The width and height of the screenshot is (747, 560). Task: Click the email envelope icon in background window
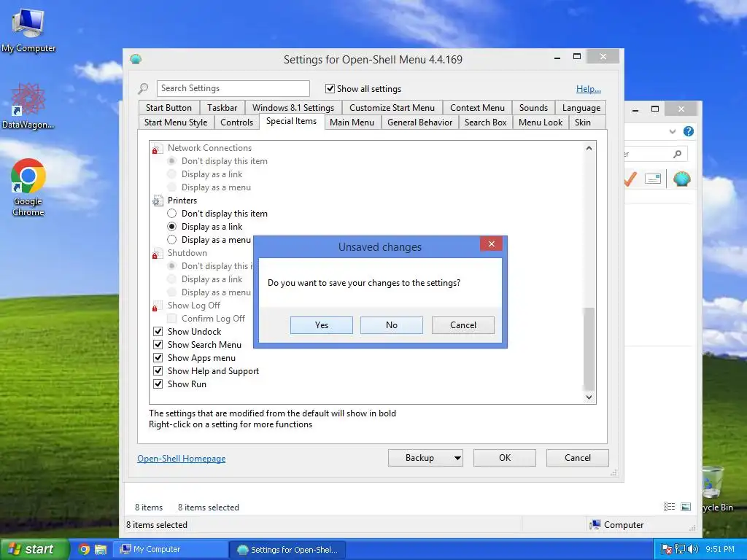click(x=653, y=179)
